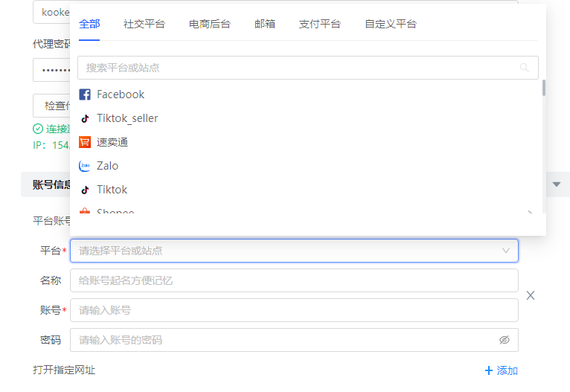Select the 邮箱 tab
Viewport: 570px width, 392px height.
click(265, 24)
